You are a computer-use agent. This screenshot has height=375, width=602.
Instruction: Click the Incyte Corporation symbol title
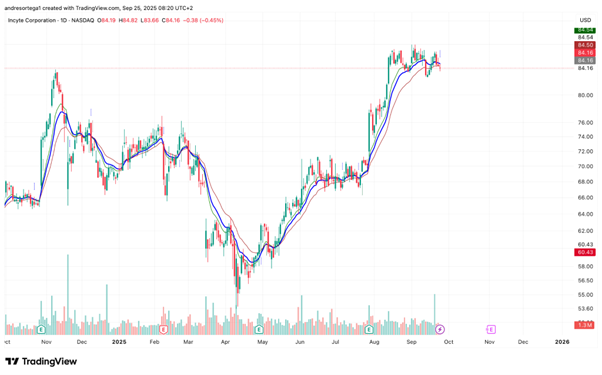32,20
